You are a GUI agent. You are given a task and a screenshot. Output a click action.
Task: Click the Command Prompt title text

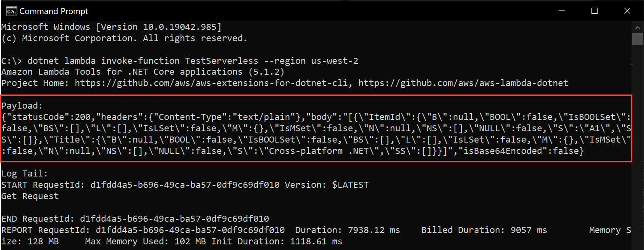pos(54,11)
